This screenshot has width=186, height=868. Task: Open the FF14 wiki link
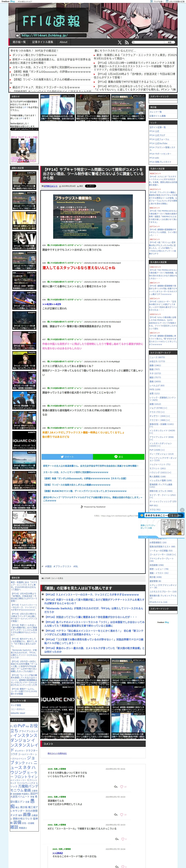pos(154,158)
